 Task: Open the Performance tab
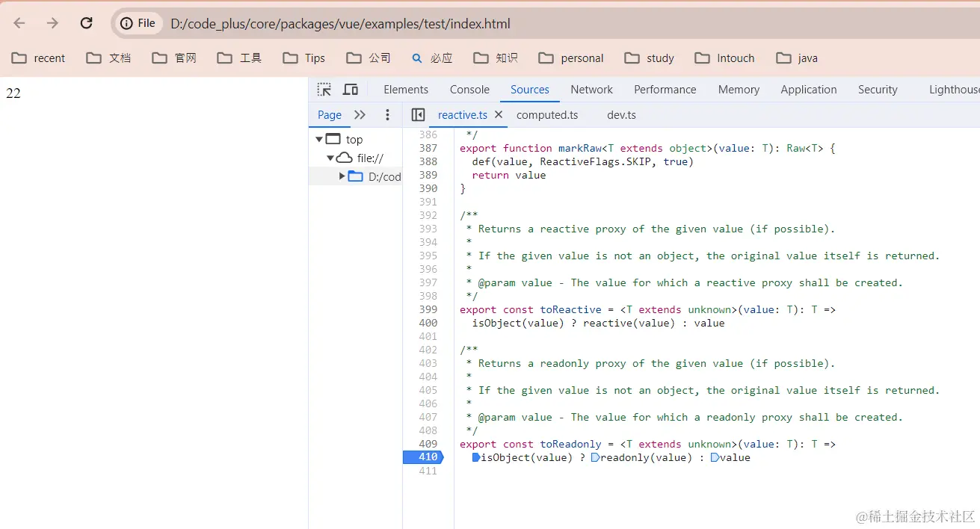(x=665, y=90)
